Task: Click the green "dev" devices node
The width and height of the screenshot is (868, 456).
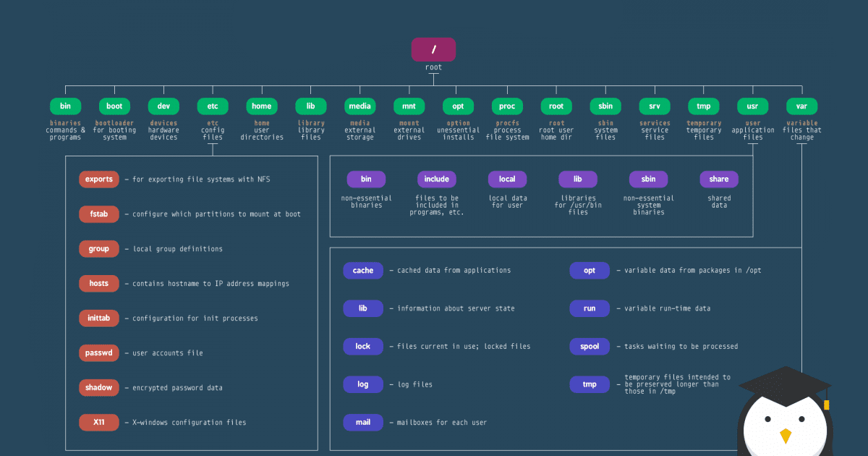Action: tap(163, 106)
